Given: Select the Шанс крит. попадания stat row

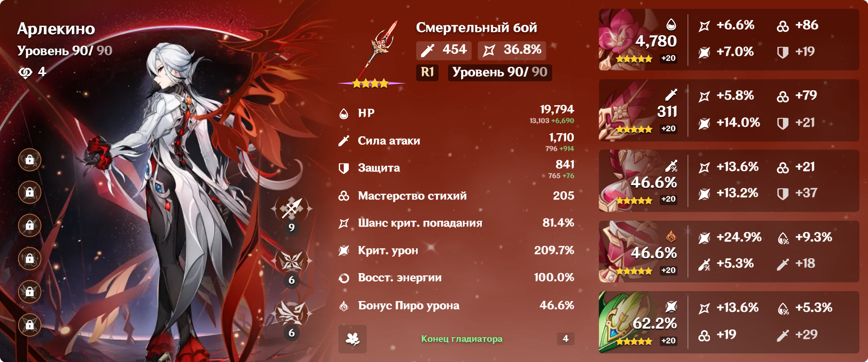Looking at the screenshot, I should [x=456, y=223].
